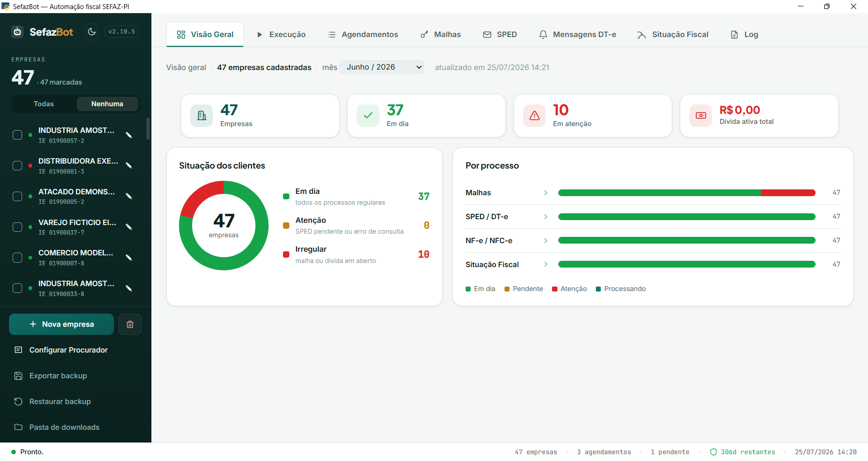Click the shield icon for 306d restantes
Image resolution: width=868 pixels, height=461 pixels.
coord(713,452)
